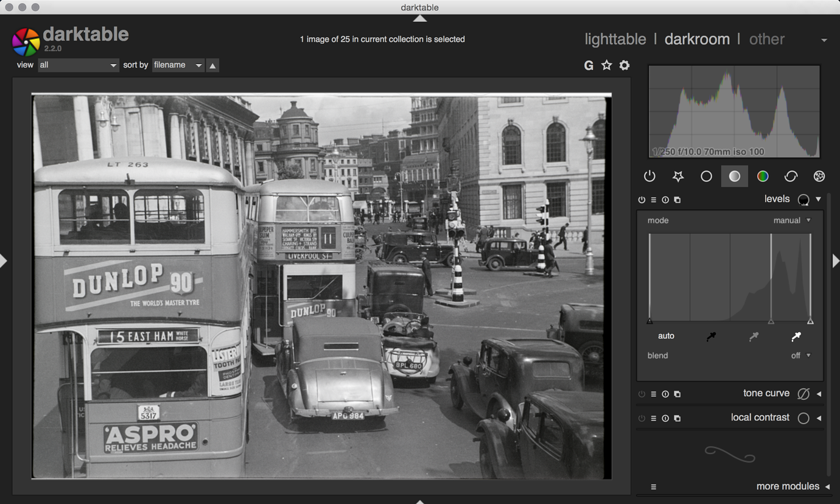Switch to other view

[x=766, y=39]
